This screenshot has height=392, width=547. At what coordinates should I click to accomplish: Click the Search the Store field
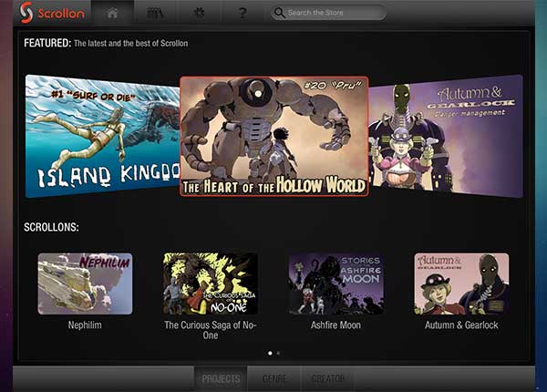click(x=333, y=13)
